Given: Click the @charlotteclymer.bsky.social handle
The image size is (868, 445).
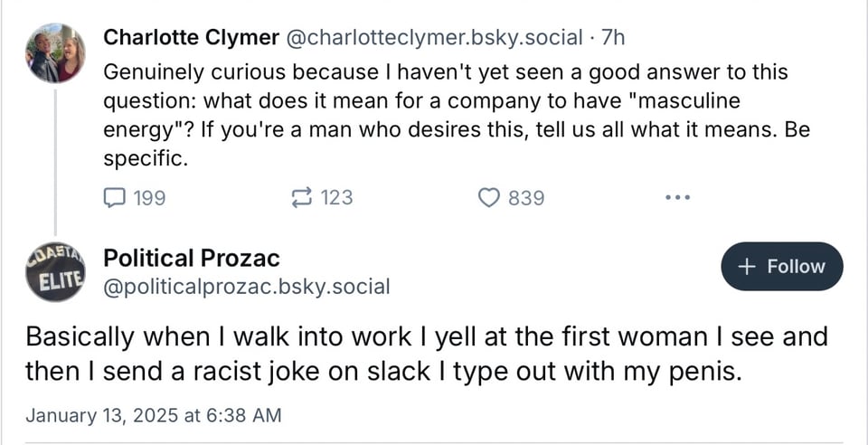Looking at the screenshot, I should tap(434, 37).
